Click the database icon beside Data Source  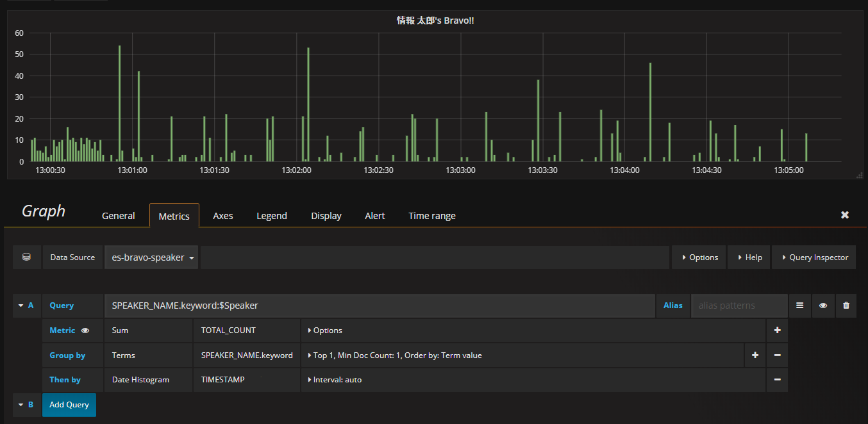[x=26, y=257]
